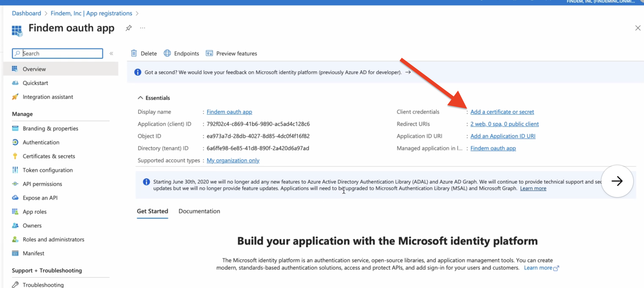Viewport: 644px width, 288px height.
Task: Click feedback banner arrow
Action: coord(408,72)
